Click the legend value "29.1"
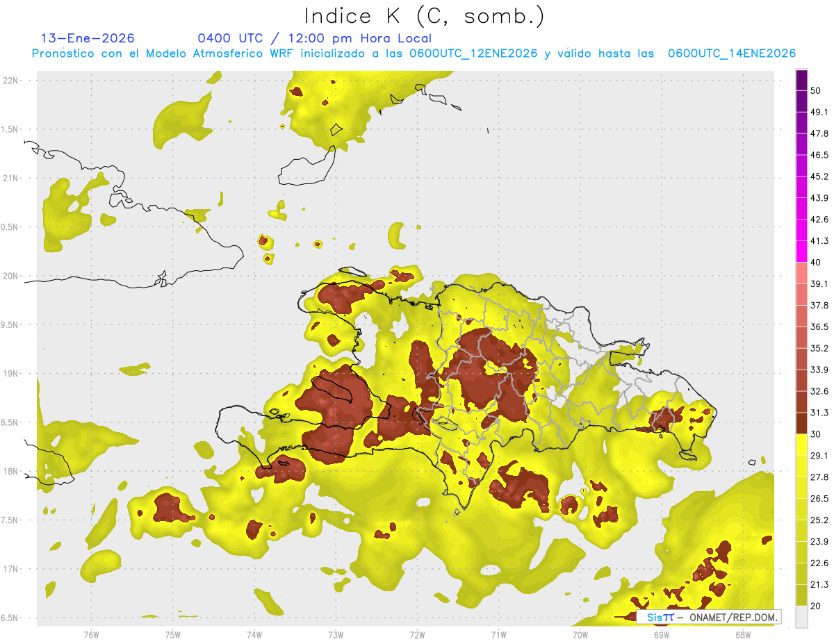834x644 pixels. 819,456
